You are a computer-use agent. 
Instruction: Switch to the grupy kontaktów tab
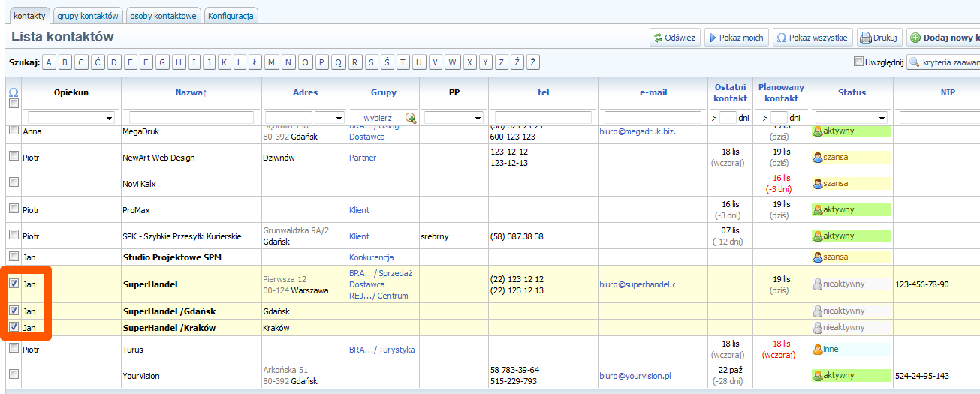click(89, 16)
